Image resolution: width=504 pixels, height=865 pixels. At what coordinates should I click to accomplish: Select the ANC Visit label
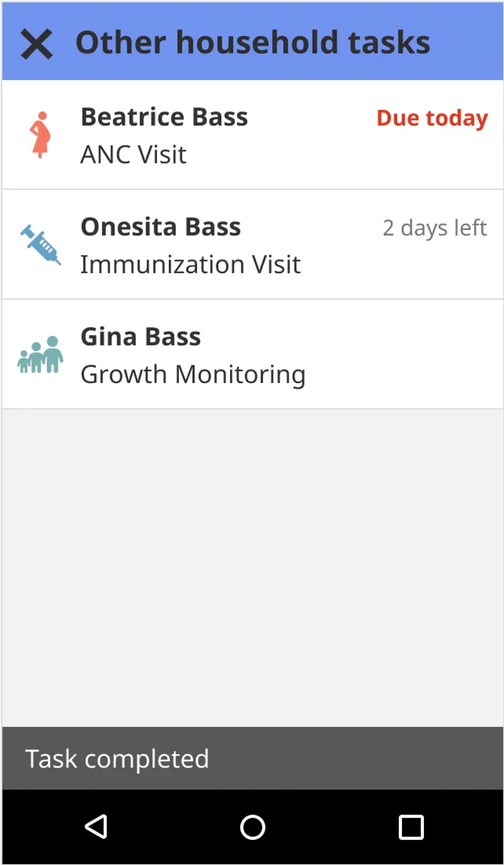pos(134,155)
